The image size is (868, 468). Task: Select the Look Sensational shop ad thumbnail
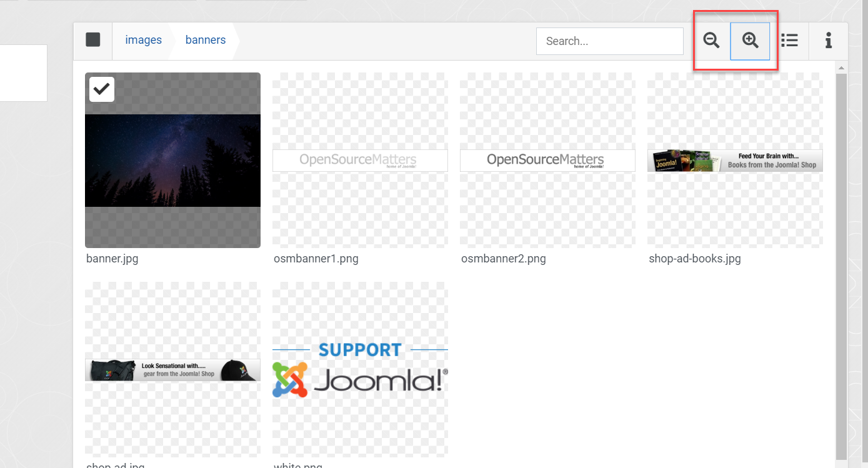(172, 369)
